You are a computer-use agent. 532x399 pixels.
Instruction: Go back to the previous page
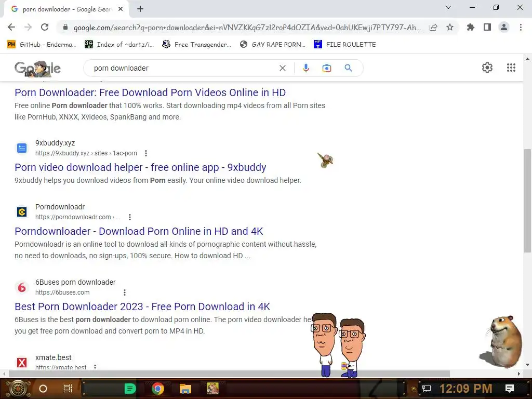11,27
